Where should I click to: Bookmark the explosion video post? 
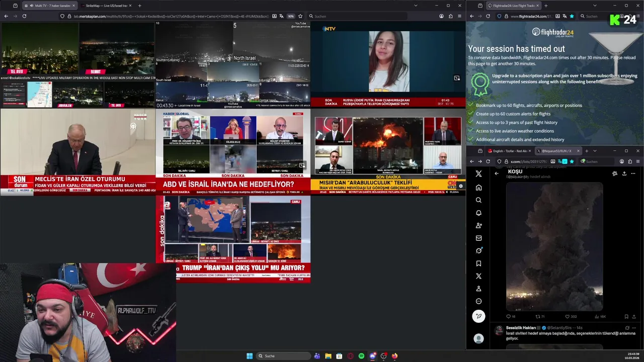(626, 316)
